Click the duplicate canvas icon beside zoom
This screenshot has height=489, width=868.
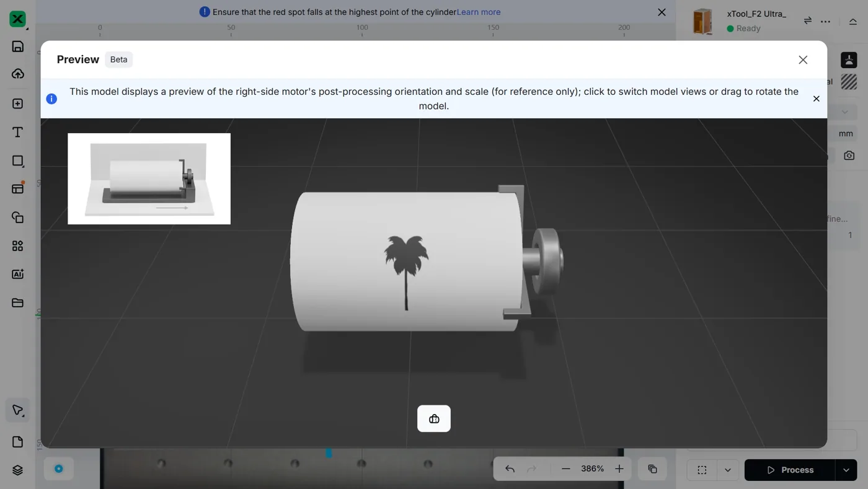pos(652,469)
